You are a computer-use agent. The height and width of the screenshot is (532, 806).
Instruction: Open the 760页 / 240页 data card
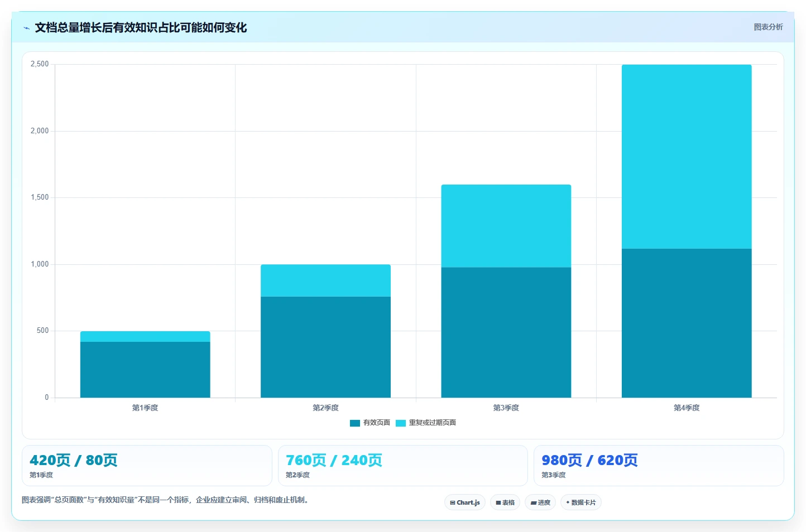tap(403, 466)
